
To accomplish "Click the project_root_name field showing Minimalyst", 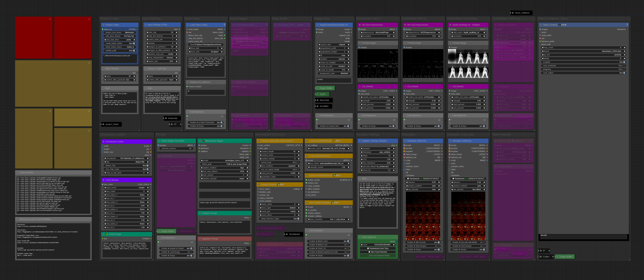I will [120, 32].
